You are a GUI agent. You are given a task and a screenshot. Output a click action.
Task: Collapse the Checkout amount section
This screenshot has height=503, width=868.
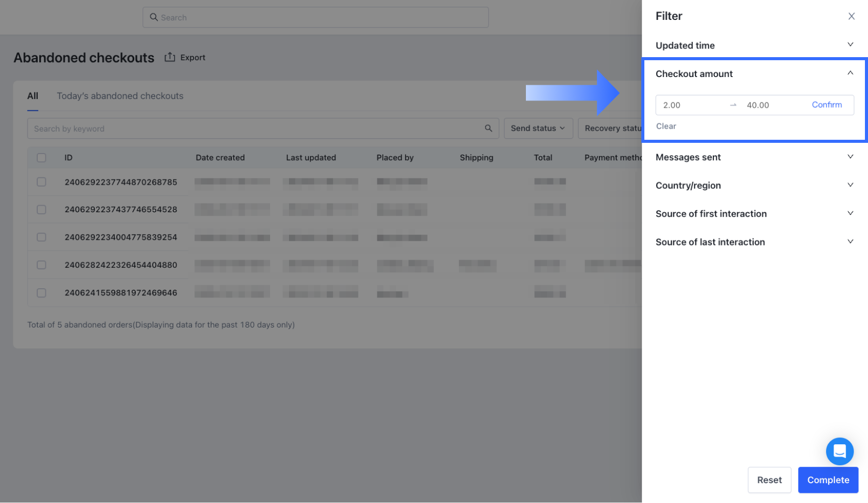(850, 73)
